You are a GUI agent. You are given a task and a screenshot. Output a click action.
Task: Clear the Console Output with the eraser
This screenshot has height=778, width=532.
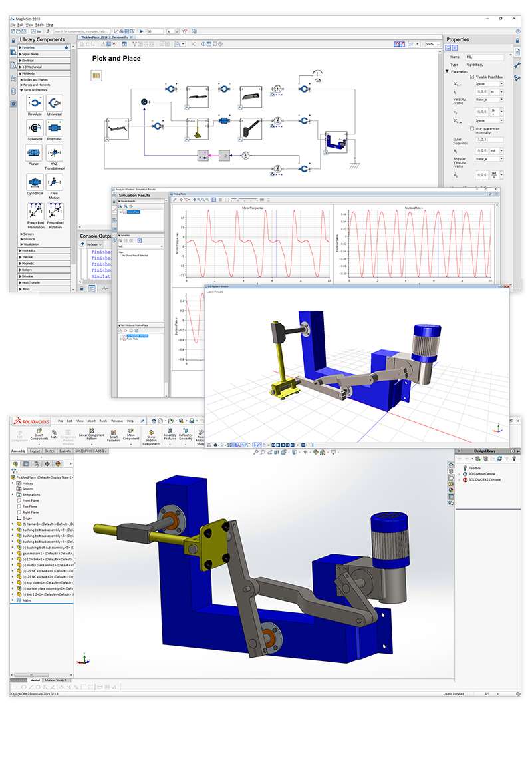coord(82,244)
